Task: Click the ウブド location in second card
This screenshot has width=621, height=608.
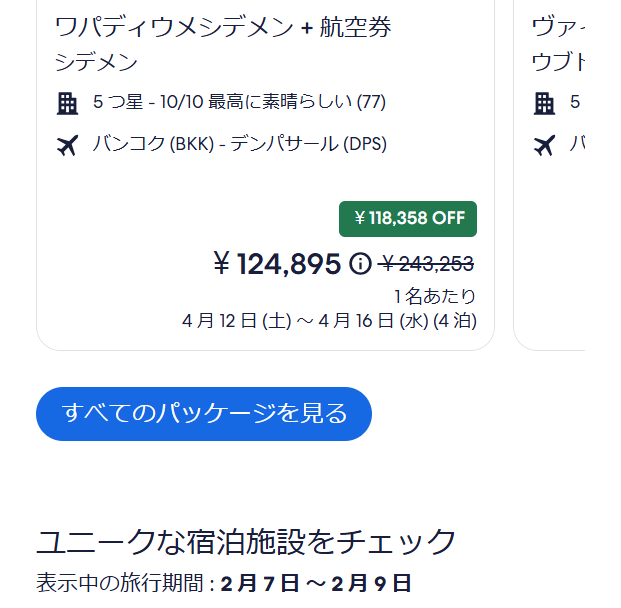Action: click(558, 62)
